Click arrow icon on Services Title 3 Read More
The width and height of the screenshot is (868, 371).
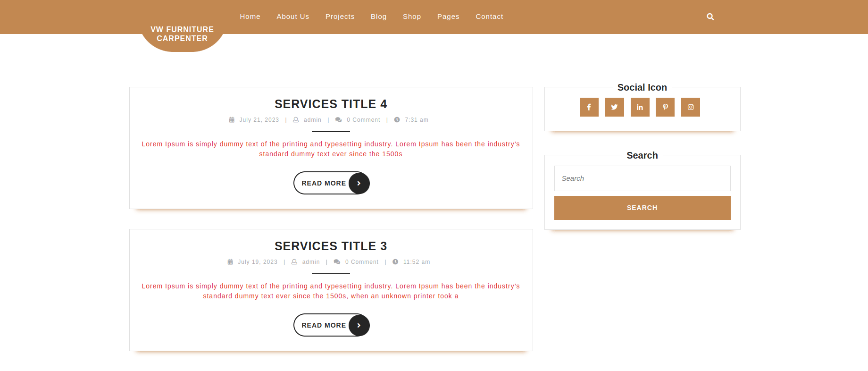point(359,325)
